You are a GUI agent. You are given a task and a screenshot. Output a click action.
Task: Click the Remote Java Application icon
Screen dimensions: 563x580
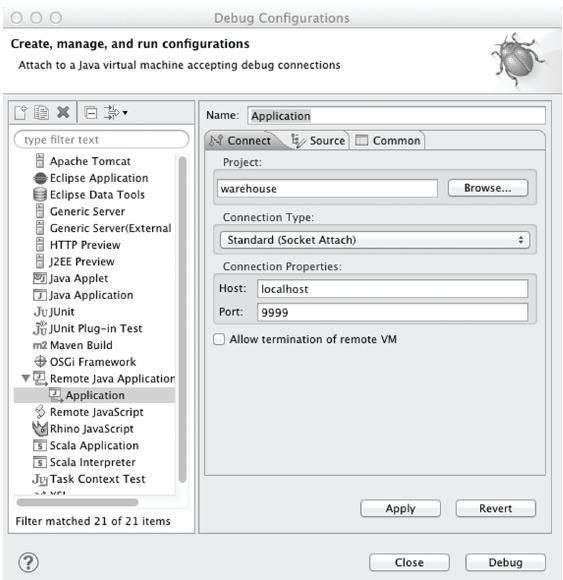pyautogui.click(x=40, y=378)
